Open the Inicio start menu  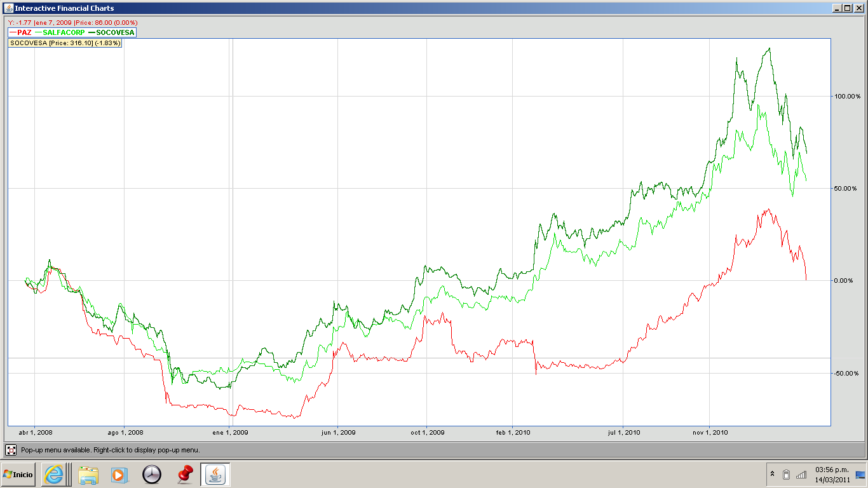18,475
